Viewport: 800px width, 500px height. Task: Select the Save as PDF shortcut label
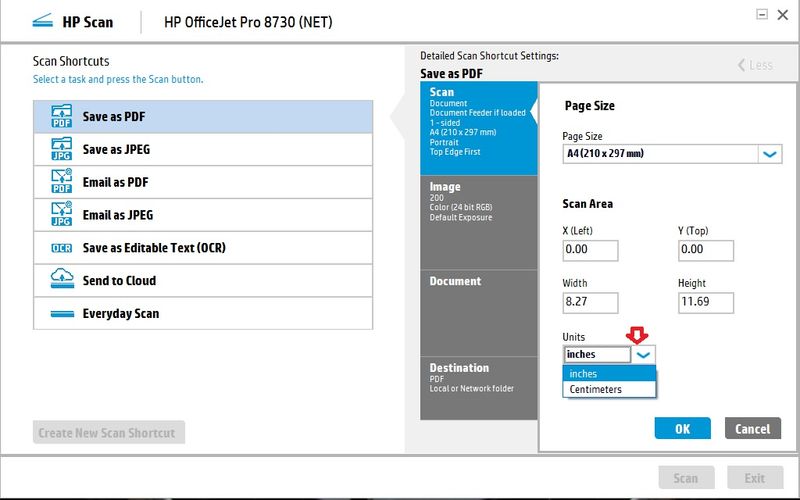pos(114,116)
